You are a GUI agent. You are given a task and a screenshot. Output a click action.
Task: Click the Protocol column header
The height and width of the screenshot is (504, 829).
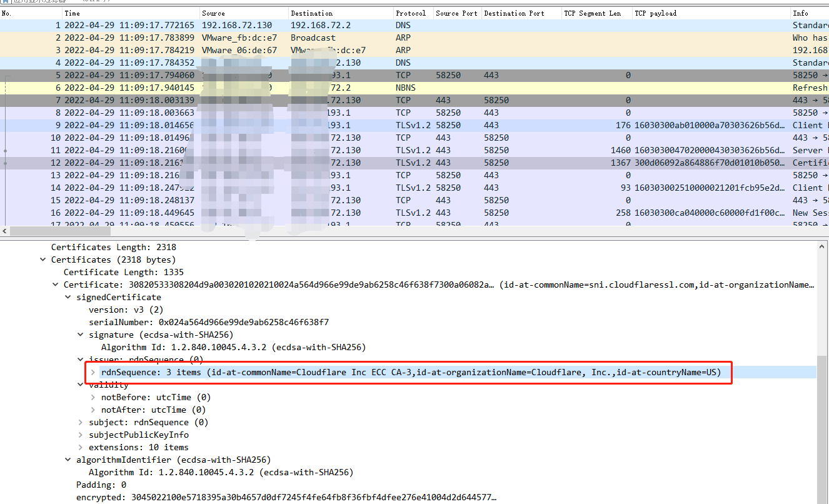pyautogui.click(x=411, y=13)
